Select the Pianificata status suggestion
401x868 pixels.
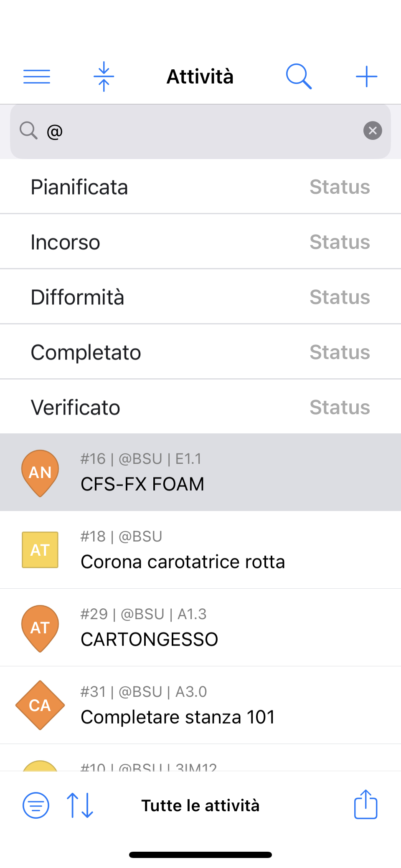click(200, 187)
